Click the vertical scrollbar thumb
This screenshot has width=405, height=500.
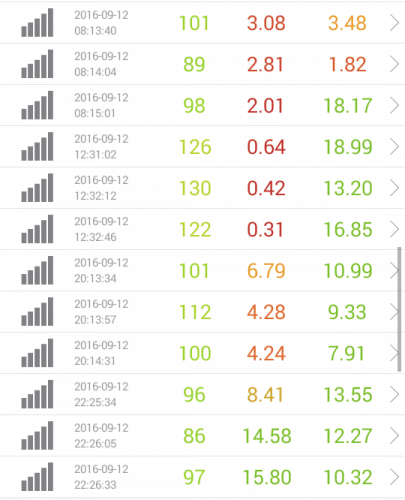[x=399, y=309]
